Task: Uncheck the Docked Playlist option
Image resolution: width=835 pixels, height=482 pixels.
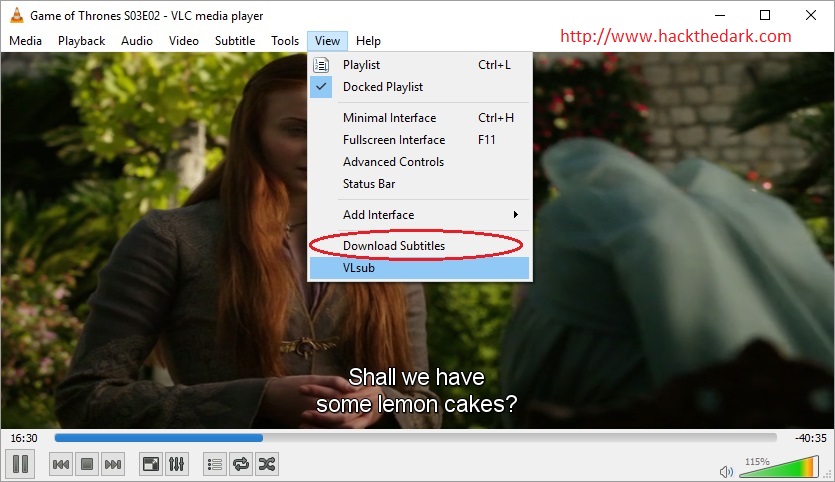Action: click(x=420, y=87)
